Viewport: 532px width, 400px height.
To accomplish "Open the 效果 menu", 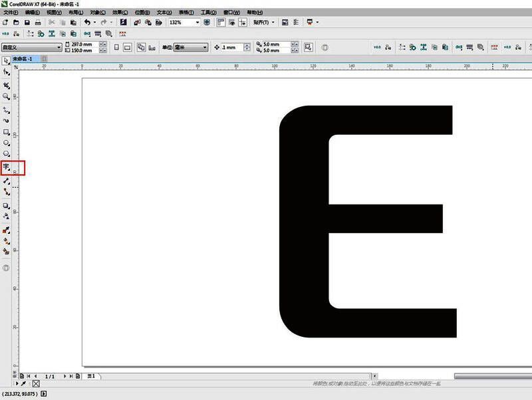I will click(x=120, y=13).
